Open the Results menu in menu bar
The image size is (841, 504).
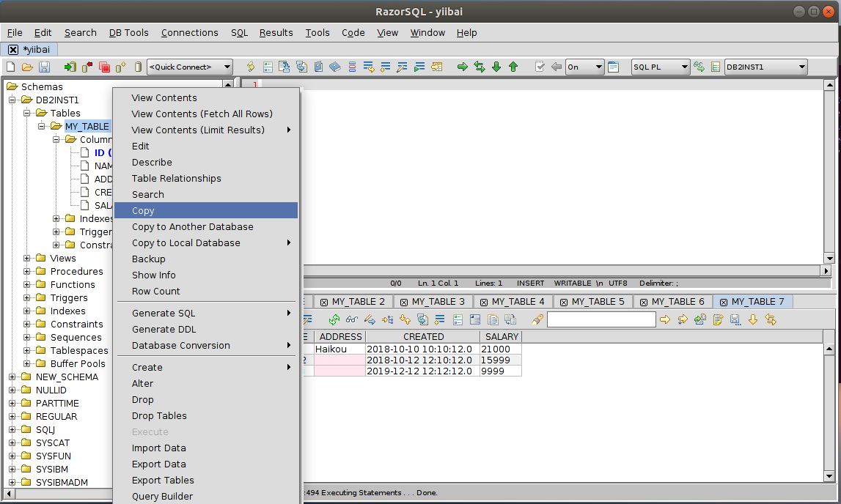276,32
